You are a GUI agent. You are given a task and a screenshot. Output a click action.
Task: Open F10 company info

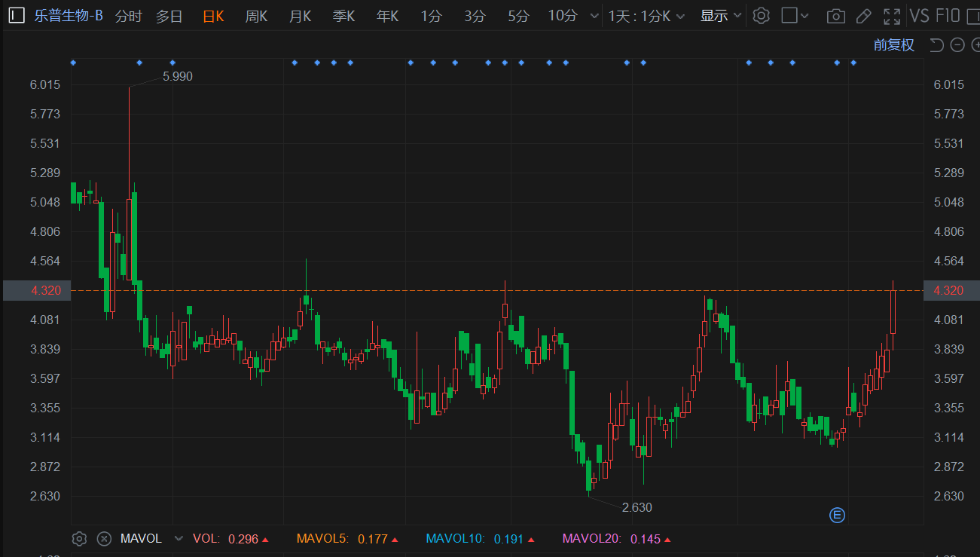point(948,16)
